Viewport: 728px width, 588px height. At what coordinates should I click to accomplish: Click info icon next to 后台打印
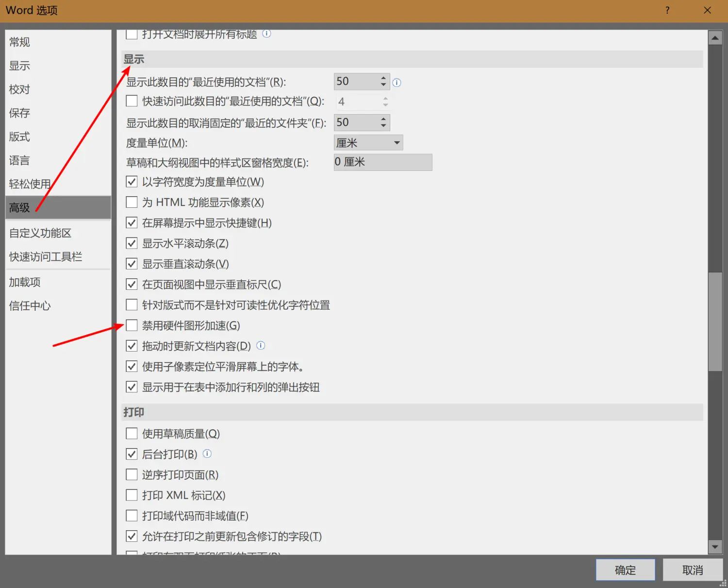207,454
